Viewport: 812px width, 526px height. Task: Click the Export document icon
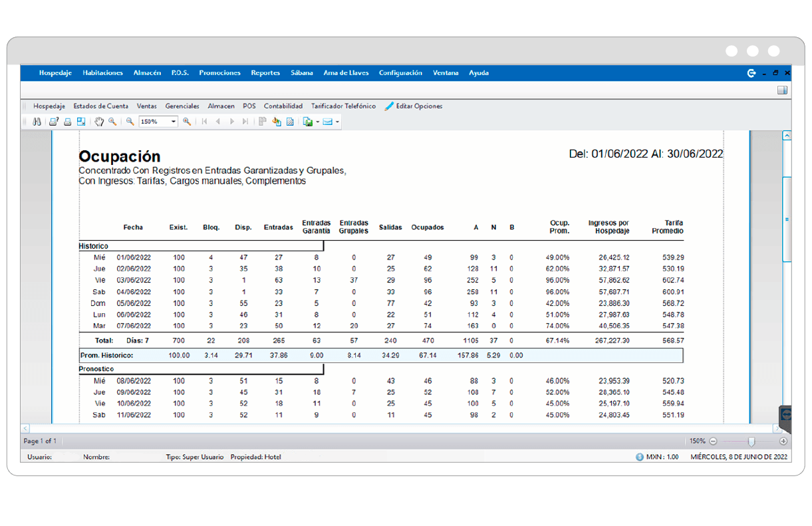(x=308, y=122)
